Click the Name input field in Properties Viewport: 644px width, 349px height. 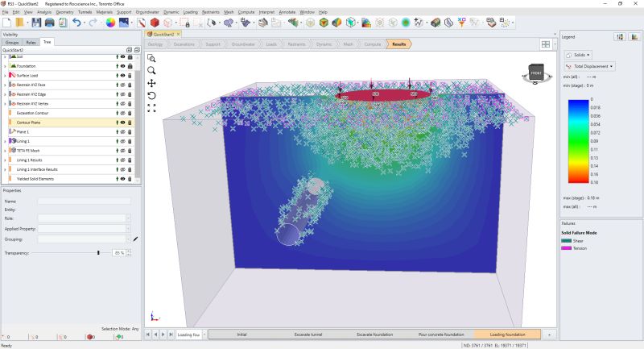(x=85, y=201)
